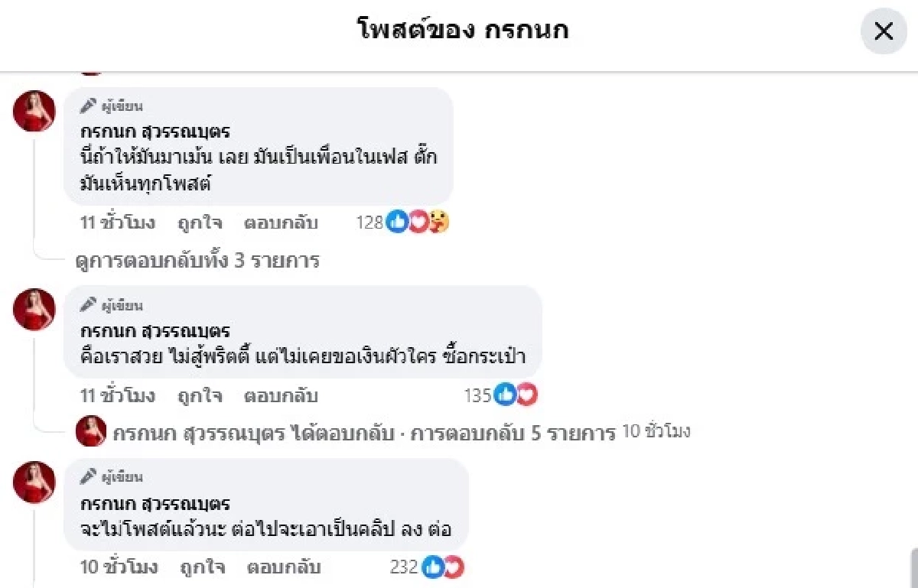Image resolution: width=918 pixels, height=588 pixels.
Task: Open the reaction count 128 details
Action: (369, 223)
